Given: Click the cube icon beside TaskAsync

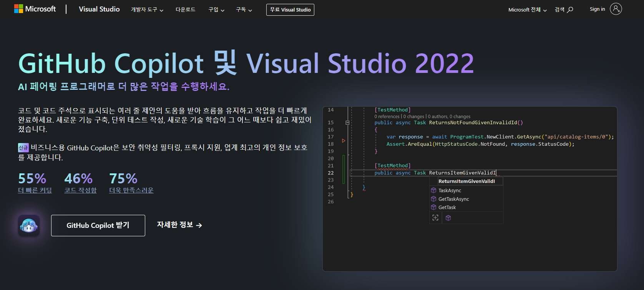Looking at the screenshot, I should pyautogui.click(x=433, y=190).
